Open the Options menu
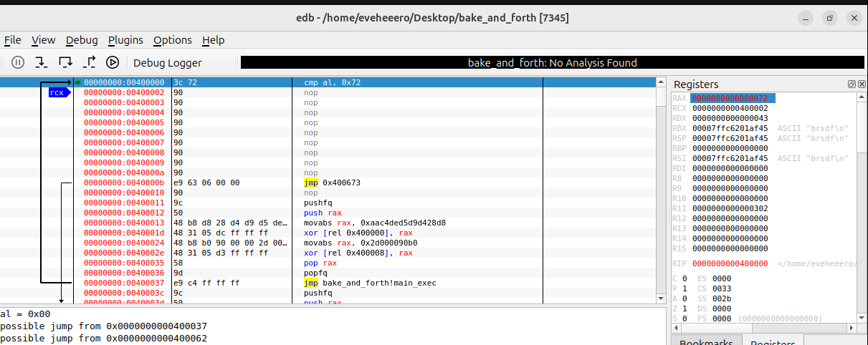 pyautogui.click(x=173, y=40)
